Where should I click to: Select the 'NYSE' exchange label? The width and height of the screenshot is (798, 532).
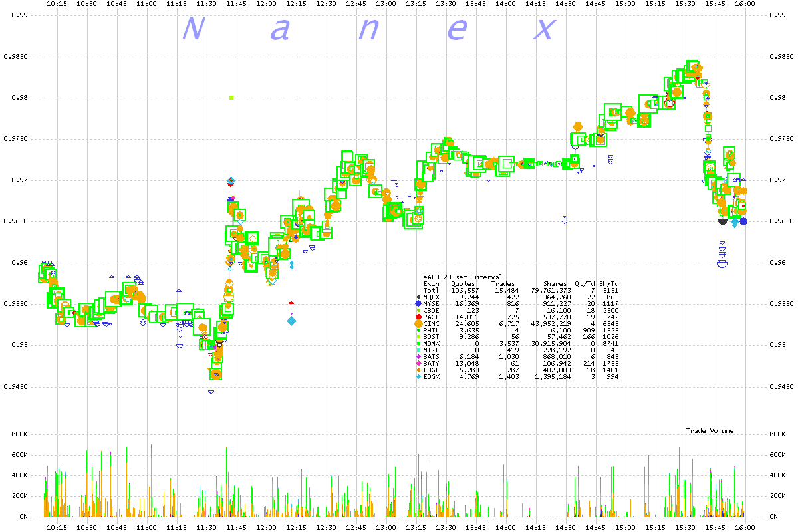tap(432, 303)
